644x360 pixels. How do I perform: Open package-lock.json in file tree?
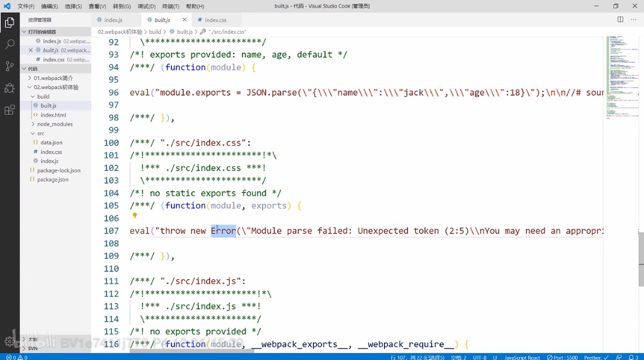[x=55, y=170]
